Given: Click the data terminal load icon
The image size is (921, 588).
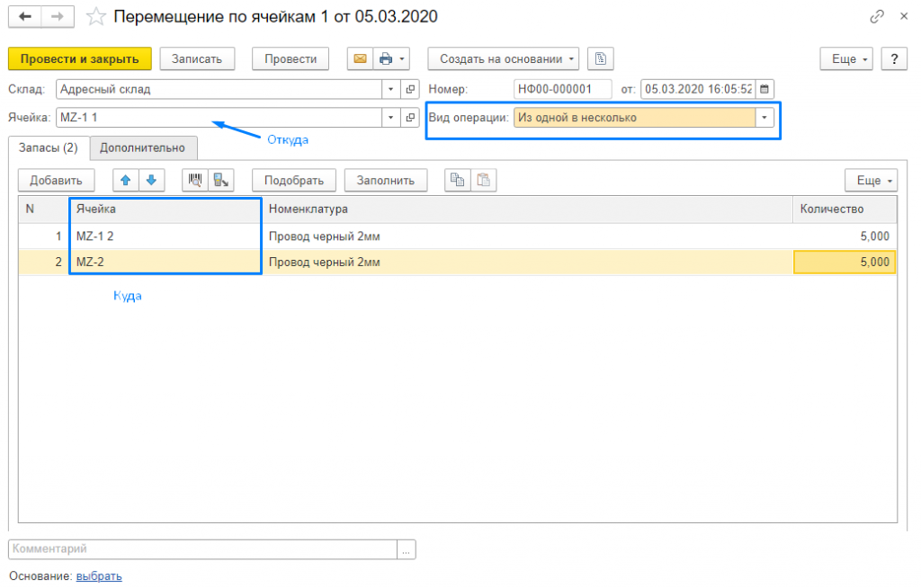Looking at the screenshot, I should [221, 181].
